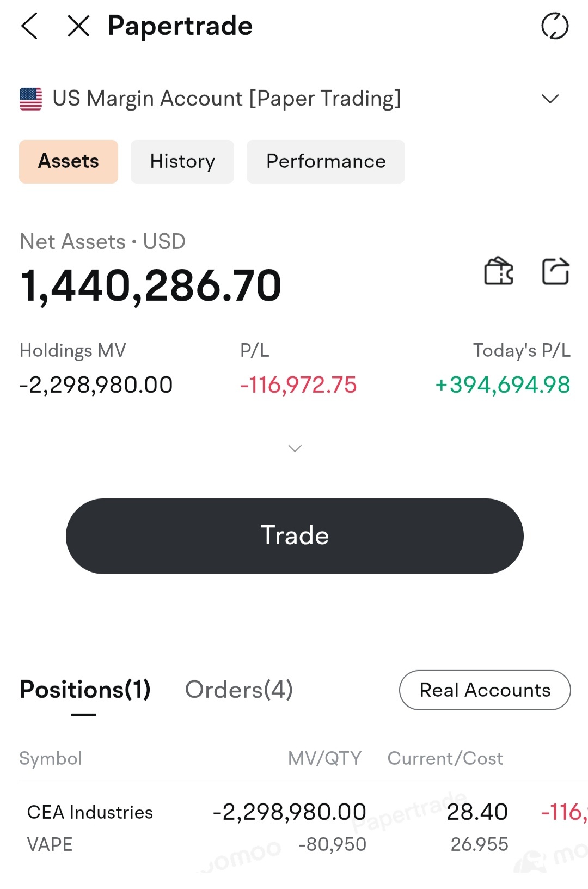This screenshot has height=889, width=588.
Task: Click the Symbol column header
Action: (51, 758)
